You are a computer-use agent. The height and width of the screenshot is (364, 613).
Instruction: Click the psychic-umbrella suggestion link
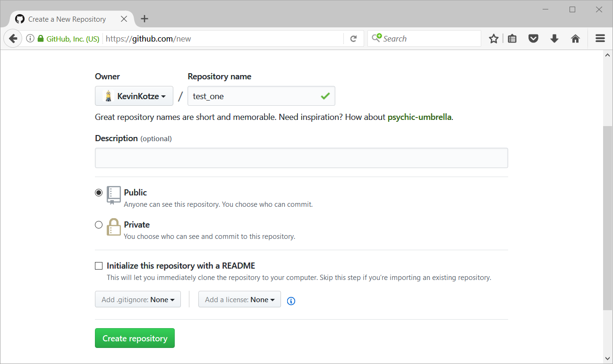419,117
